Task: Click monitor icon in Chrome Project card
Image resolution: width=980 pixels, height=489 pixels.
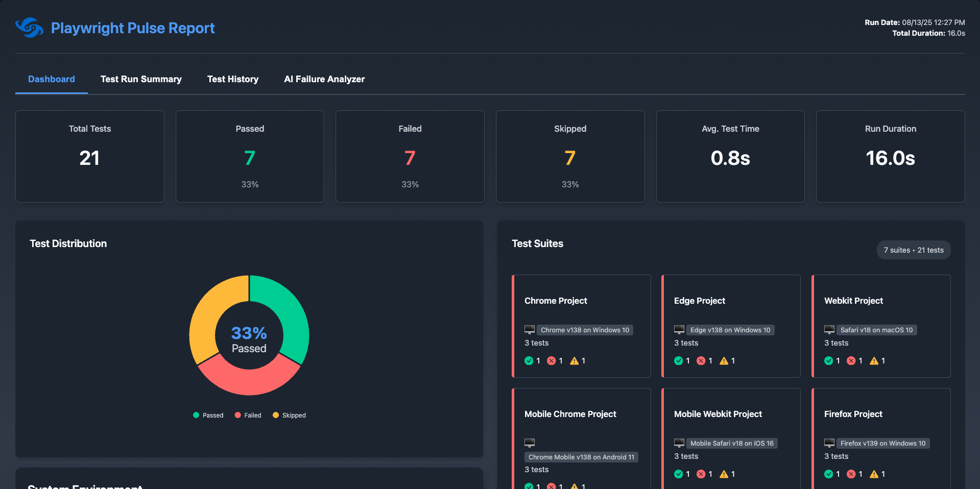Action: click(530, 330)
